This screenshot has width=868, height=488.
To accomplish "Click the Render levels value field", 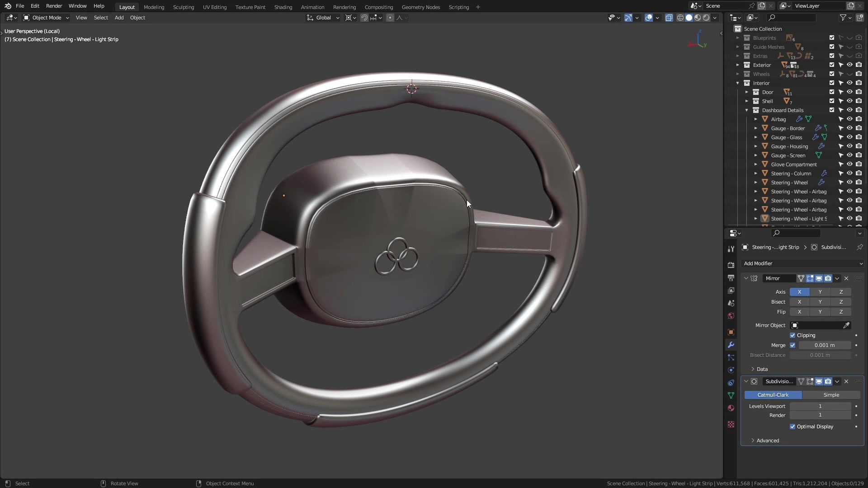I will 820,415.
